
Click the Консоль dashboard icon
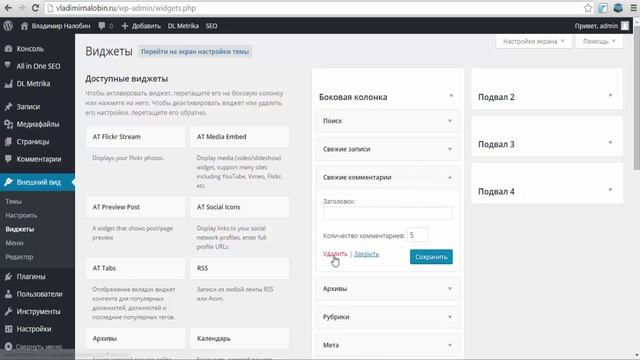coord(8,49)
